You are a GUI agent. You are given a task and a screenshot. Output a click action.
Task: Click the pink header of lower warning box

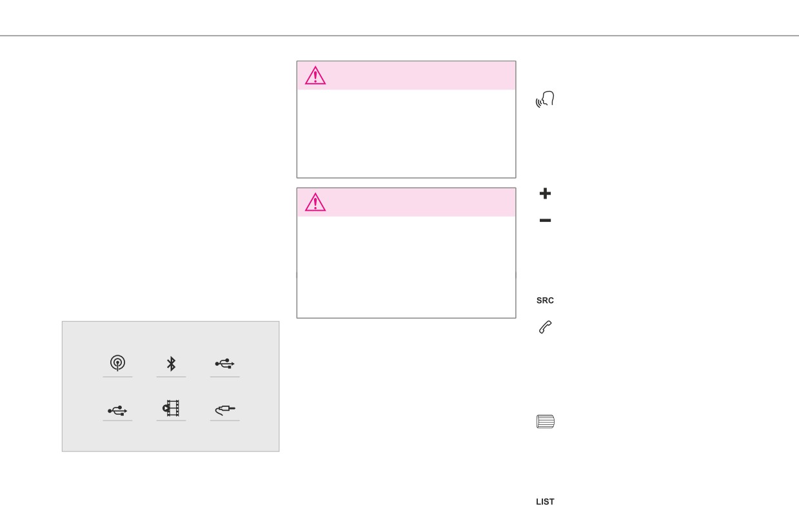point(406,202)
